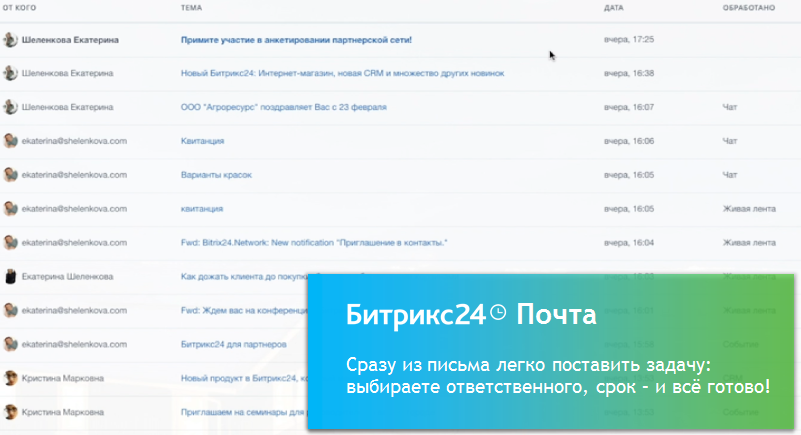Screen dimensions: 801x435
Task: Click 'ekaterina@shelenkova.com' in 'Fwd: Bitrix24.Network' row
Action: [x=74, y=243]
